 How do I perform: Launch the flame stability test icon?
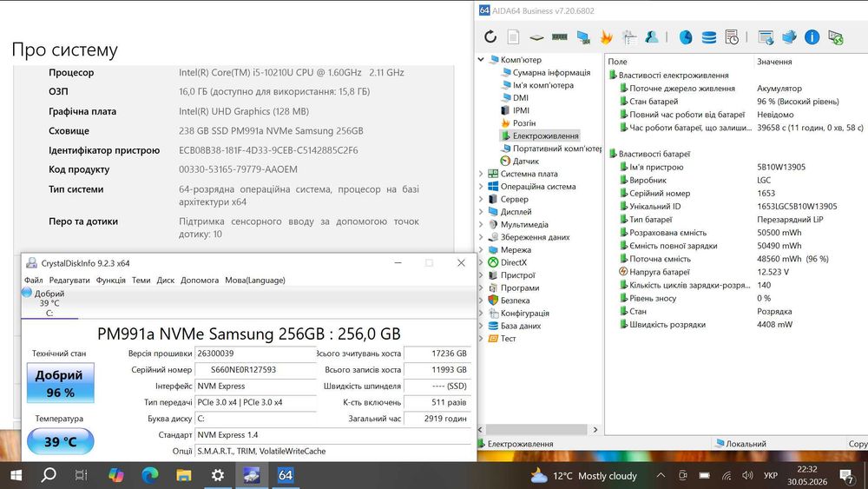[x=606, y=37]
